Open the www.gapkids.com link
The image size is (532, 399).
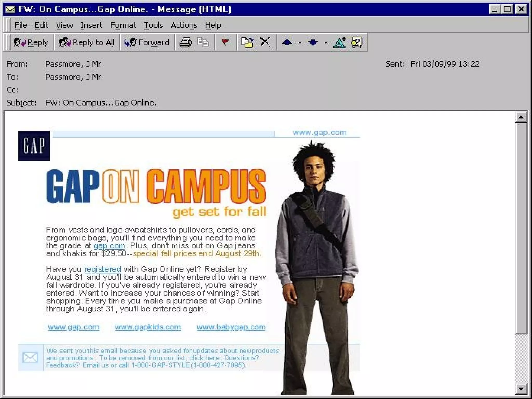click(148, 327)
